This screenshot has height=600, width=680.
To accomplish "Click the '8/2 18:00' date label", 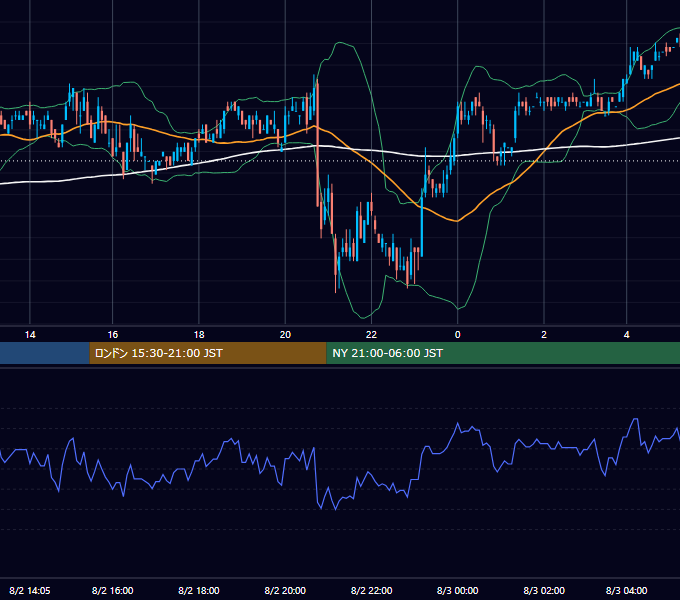I will [199, 590].
